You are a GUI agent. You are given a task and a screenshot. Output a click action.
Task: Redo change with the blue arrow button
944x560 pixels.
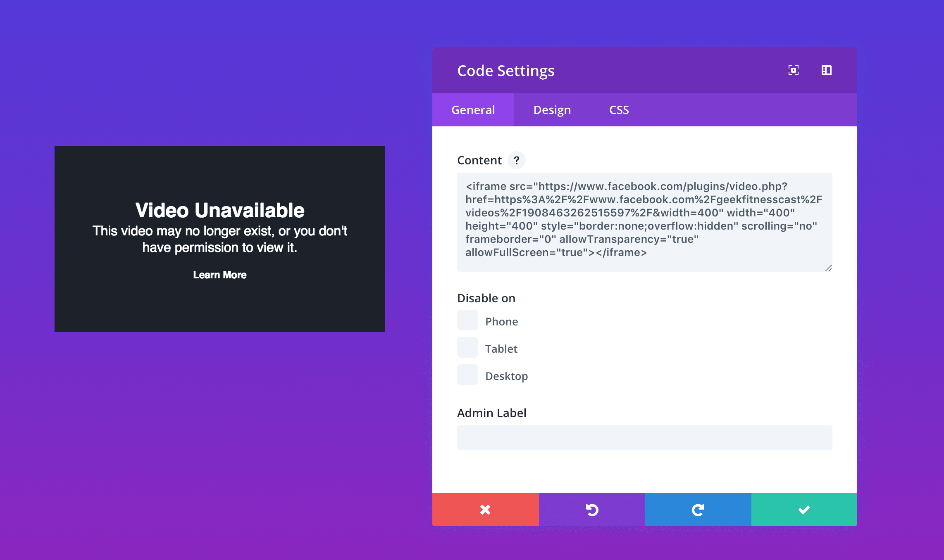click(x=698, y=510)
